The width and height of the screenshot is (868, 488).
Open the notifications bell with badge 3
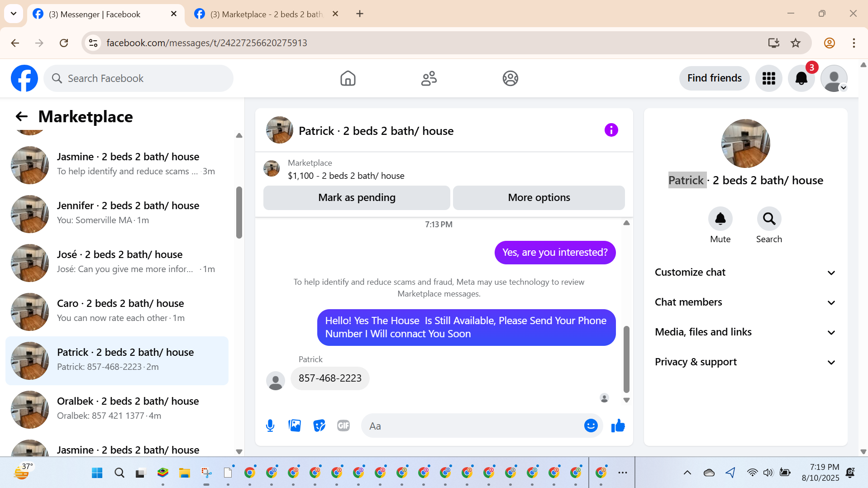[801, 78]
